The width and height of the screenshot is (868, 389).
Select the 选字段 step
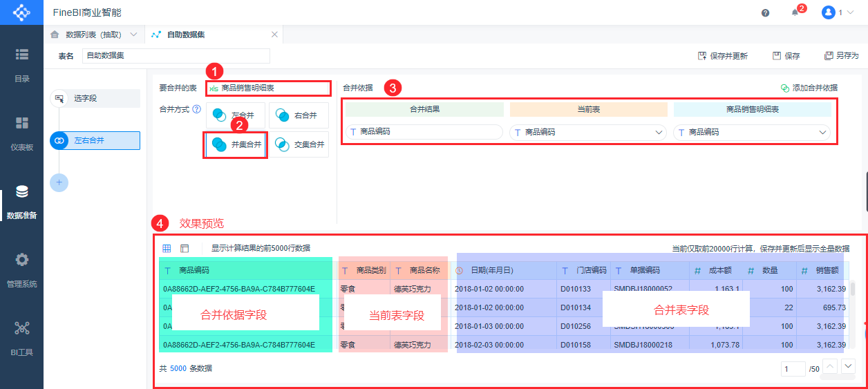click(95, 99)
